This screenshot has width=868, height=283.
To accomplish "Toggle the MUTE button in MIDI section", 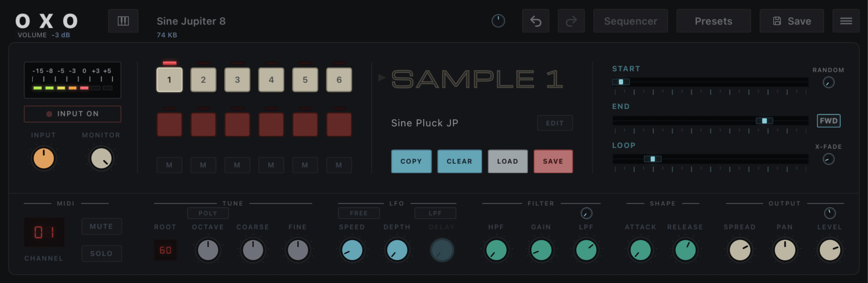I will [x=102, y=226].
